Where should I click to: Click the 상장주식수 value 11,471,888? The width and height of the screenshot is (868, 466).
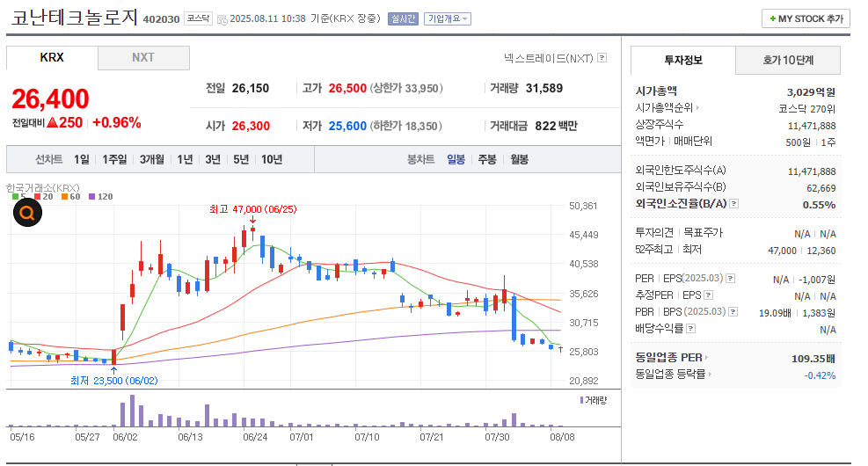tap(812, 126)
